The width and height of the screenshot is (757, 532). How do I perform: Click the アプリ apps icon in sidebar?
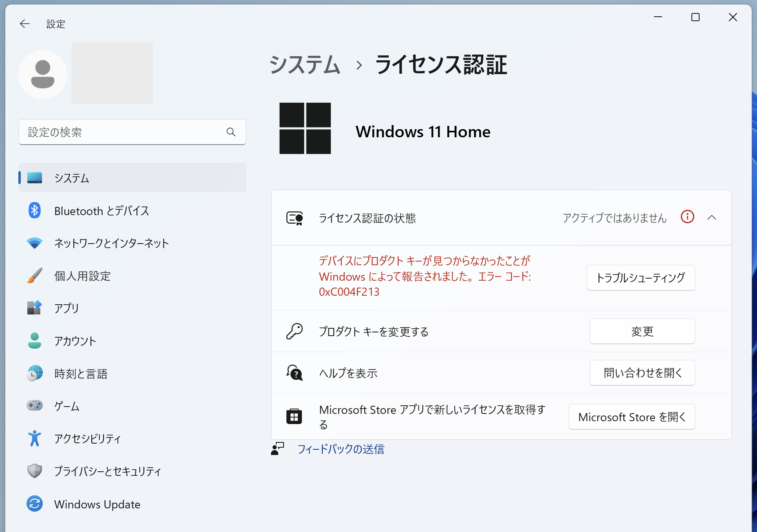[x=35, y=308]
